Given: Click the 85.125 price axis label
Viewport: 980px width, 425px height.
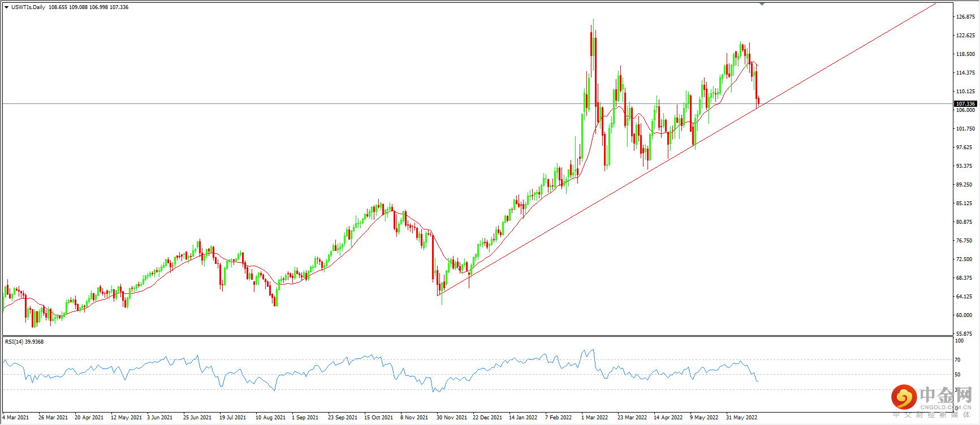Looking at the screenshot, I should coord(964,203).
